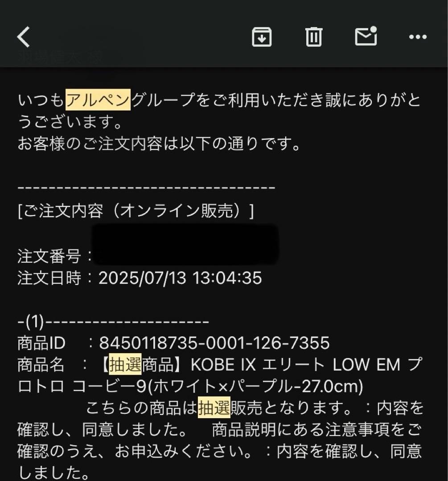Tap the 商品名 label
Image resolution: width=448 pixels, height=481 pixels.
(41, 364)
